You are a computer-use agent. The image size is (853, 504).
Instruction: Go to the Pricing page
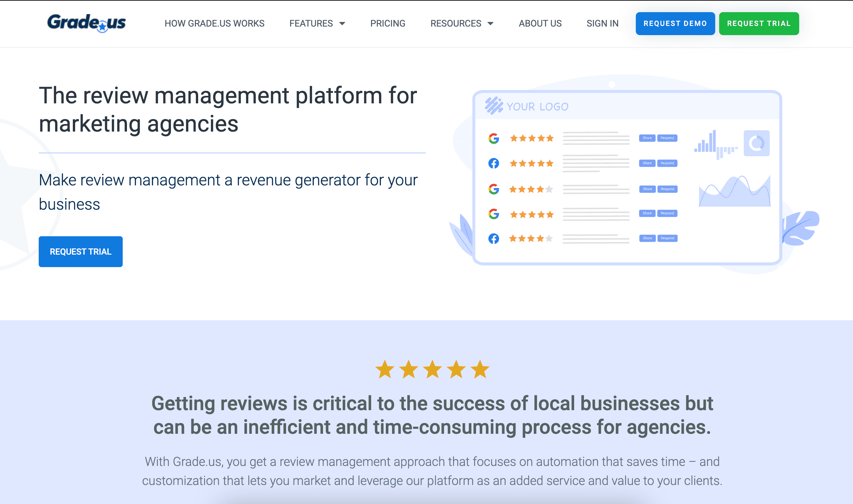(x=387, y=23)
